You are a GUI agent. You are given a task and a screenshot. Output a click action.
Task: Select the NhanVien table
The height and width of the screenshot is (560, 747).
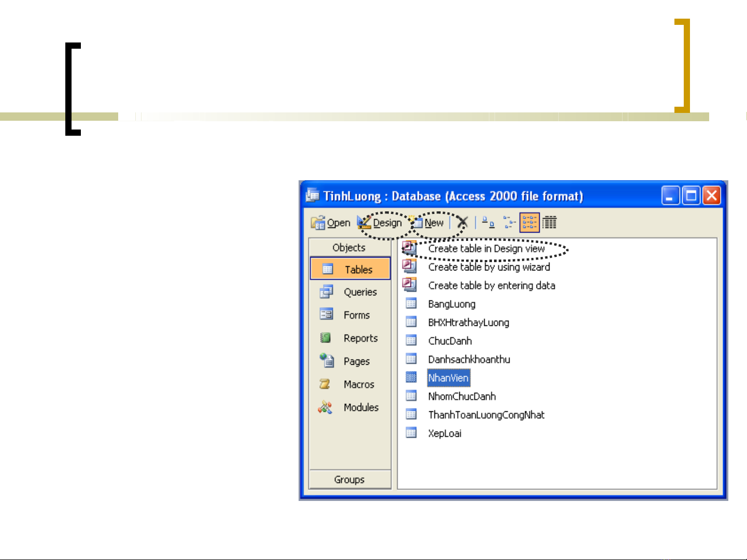tap(448, 378)
